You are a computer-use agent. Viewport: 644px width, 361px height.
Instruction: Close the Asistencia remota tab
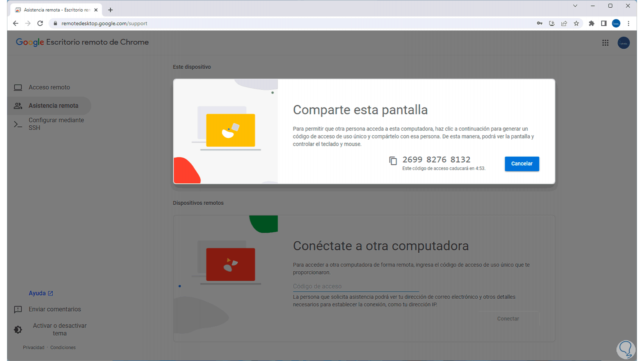[x=96, y=10]
